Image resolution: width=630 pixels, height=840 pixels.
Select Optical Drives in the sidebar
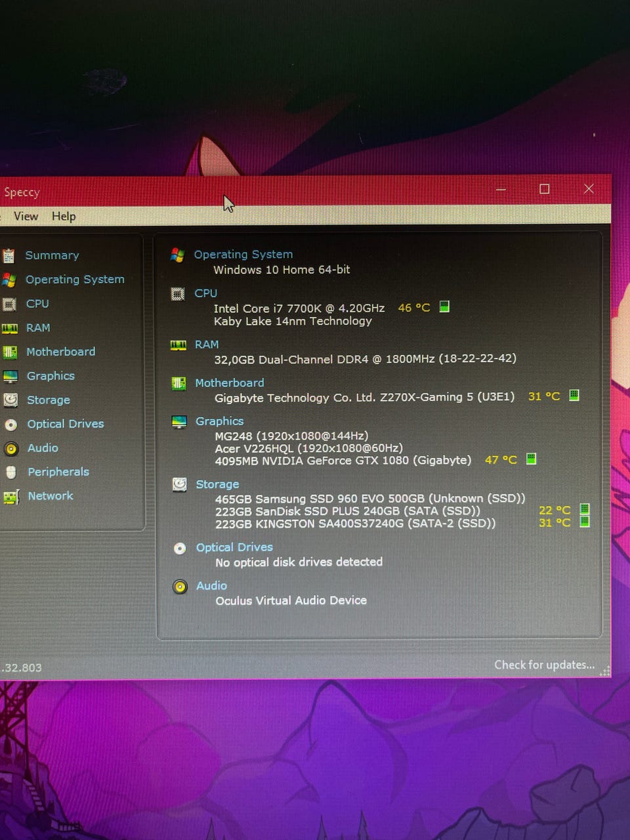point(66,424)
